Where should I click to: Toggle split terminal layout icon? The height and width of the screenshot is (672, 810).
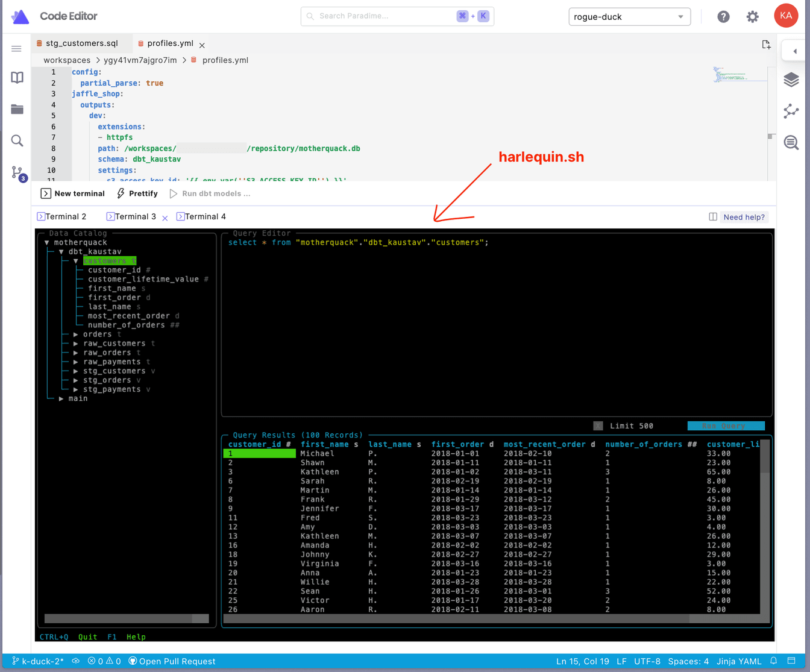pyautogui.click(x=713, y=217)
